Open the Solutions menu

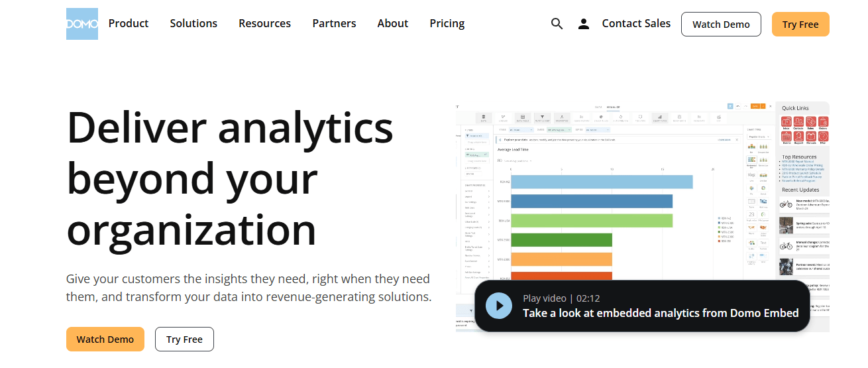(x=193, y=24)
